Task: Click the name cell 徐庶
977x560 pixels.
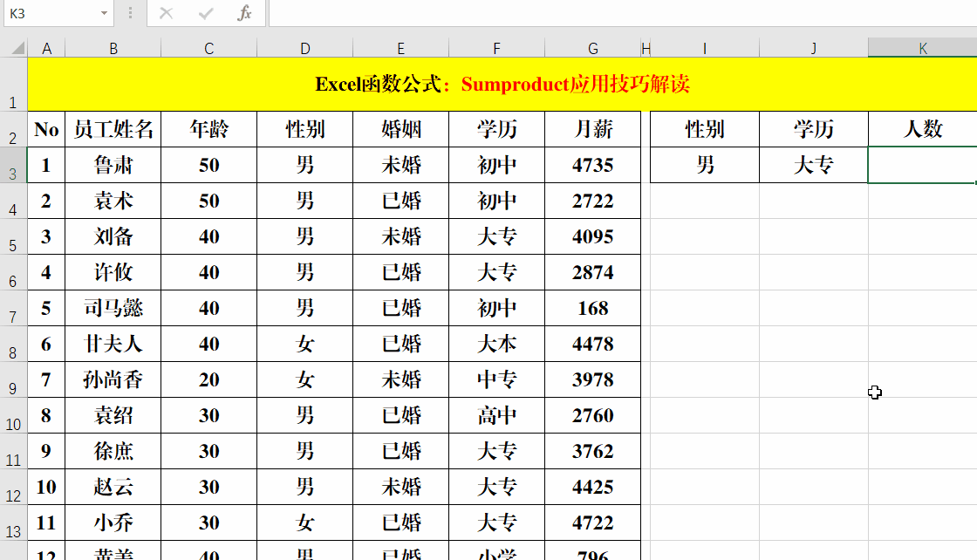Action: 113,451
